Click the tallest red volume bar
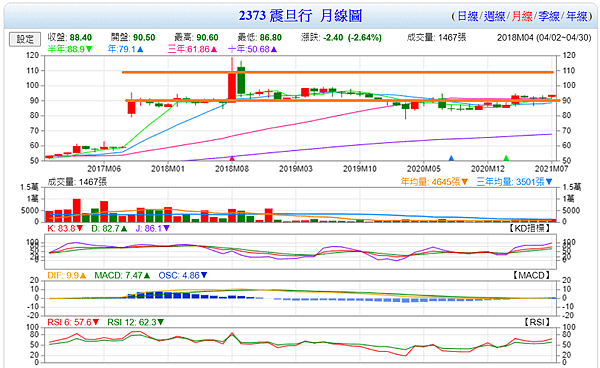600x368 pixels. click(x=77, y=210)
